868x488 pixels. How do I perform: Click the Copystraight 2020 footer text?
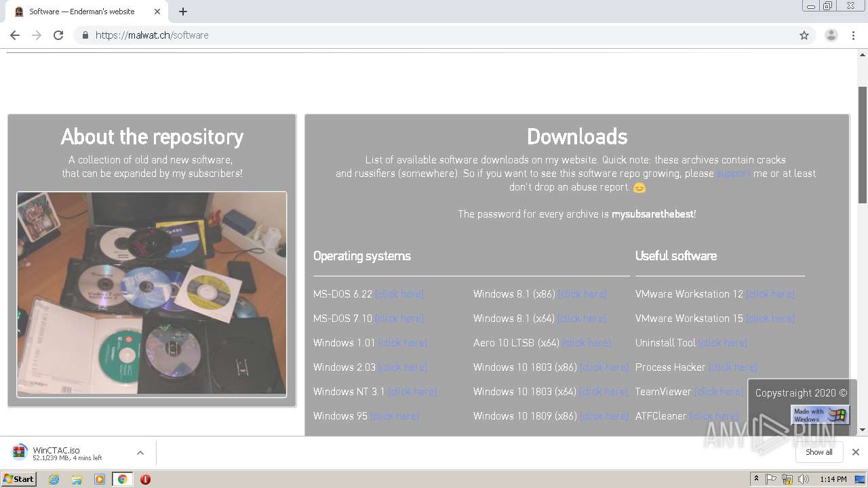coord(801,393)
